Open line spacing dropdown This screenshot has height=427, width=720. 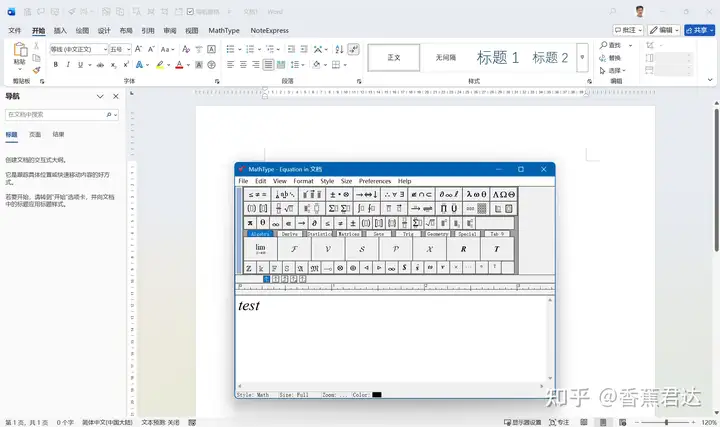(x=298, y=65)
